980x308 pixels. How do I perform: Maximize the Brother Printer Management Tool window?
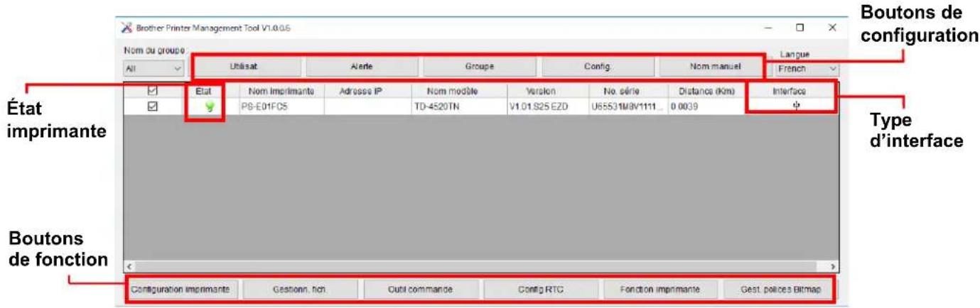(x=799, y=28)
